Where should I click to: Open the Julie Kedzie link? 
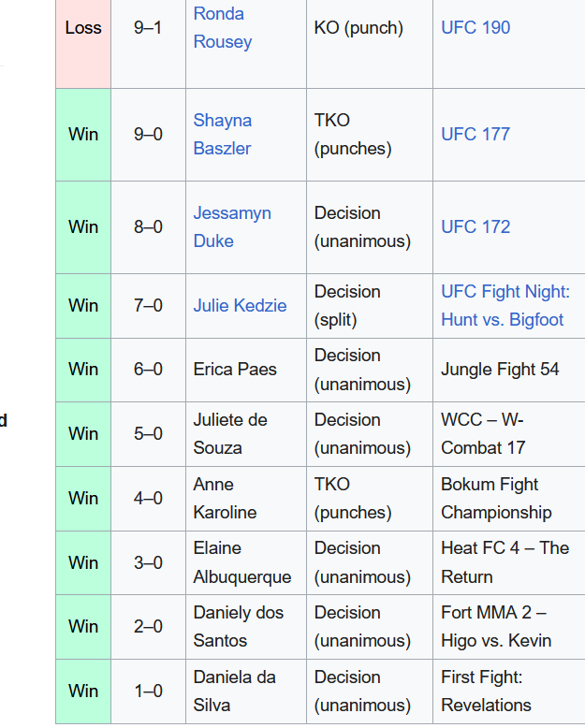click(240, 305)
